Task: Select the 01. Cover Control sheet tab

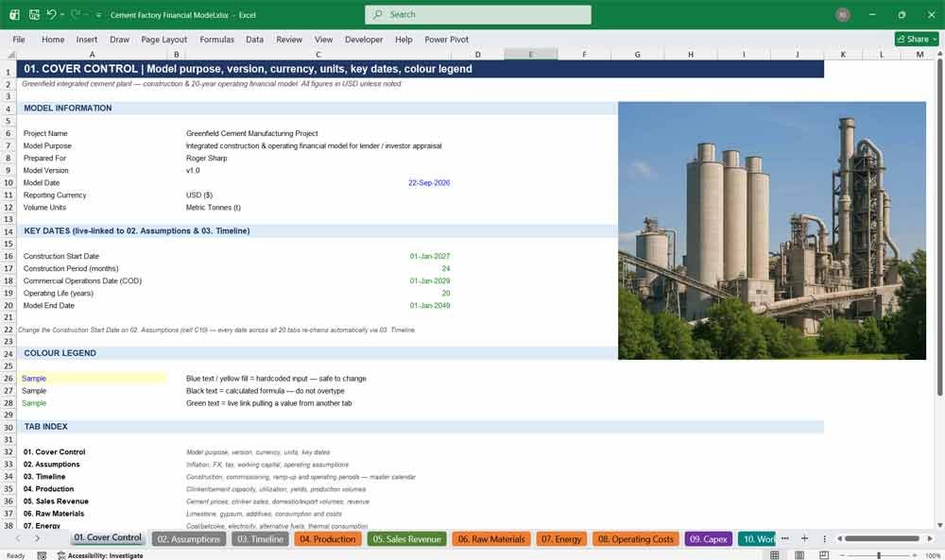Action: point(108,537)
